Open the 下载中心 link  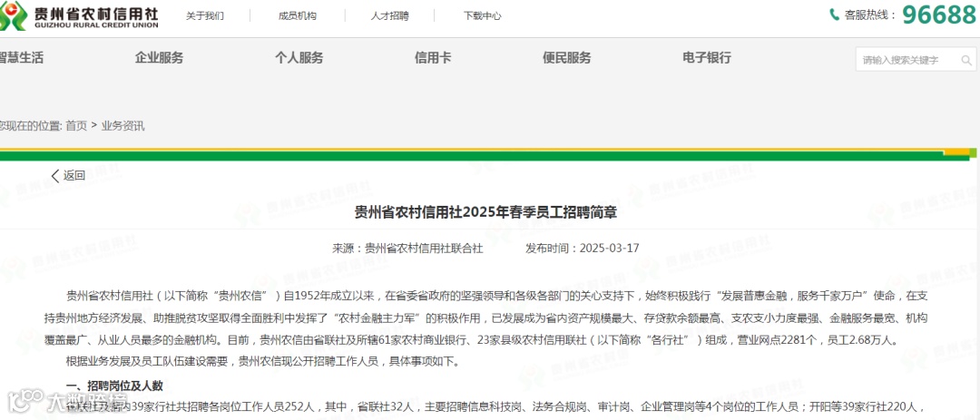pos(482,15)
